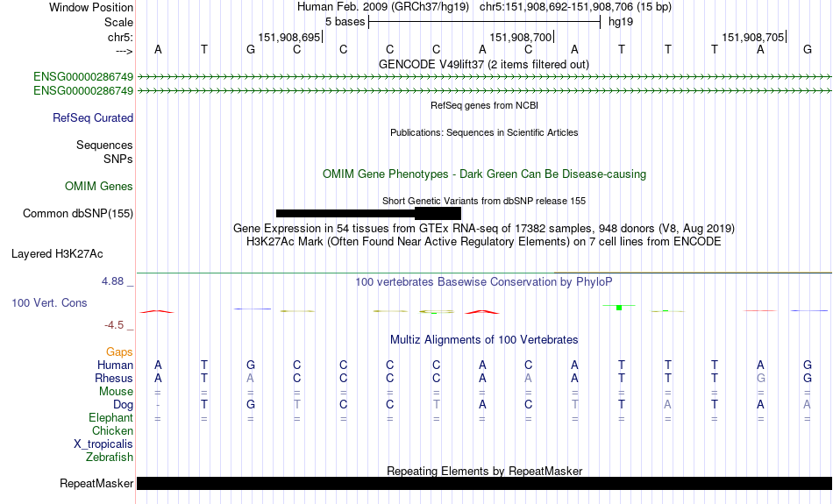This screenshot has width=833, height=504.
Task: Select the Dog species label
Action: click(123, 405)
